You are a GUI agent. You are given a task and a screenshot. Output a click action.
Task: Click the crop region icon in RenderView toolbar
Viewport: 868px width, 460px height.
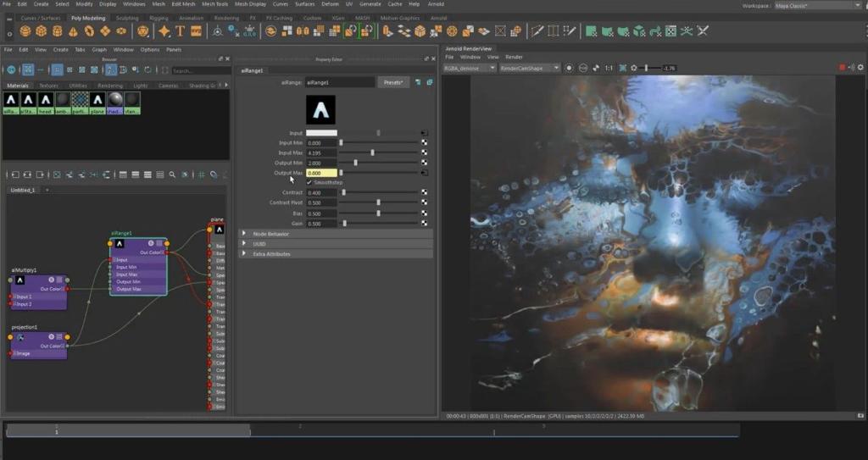(x=623, y=68)
